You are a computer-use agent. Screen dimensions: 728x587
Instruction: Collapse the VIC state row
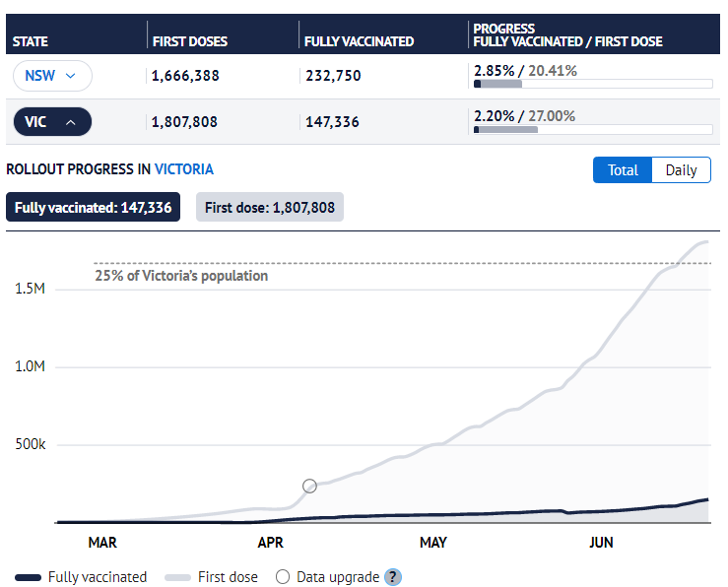[52, 122]
